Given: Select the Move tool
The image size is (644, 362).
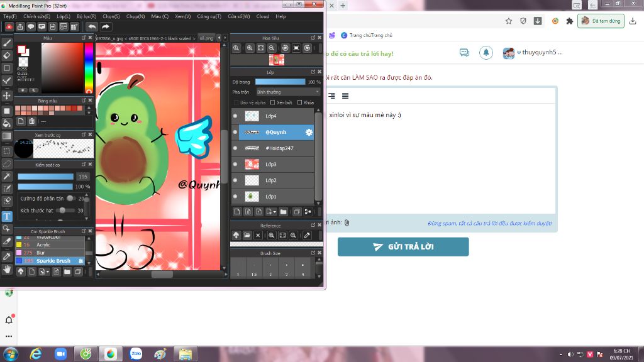Looking at the screenshot, I should [7, 96].
